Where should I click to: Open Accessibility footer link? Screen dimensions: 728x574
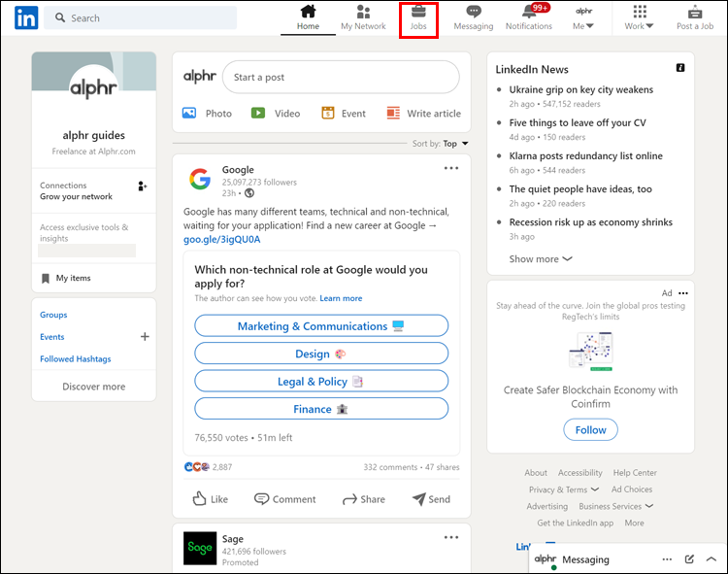(x=579, y=473)
